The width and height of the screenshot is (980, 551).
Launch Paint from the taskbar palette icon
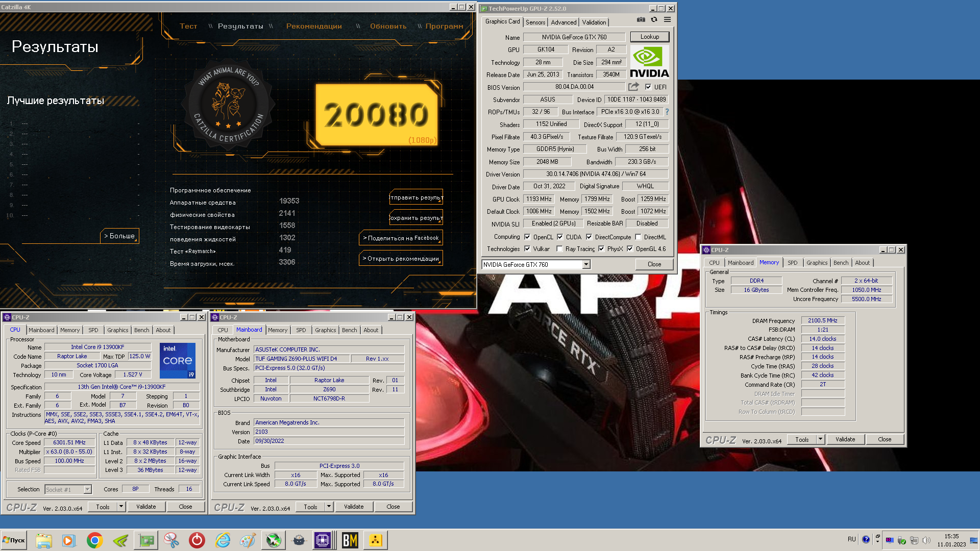(248, 540)
